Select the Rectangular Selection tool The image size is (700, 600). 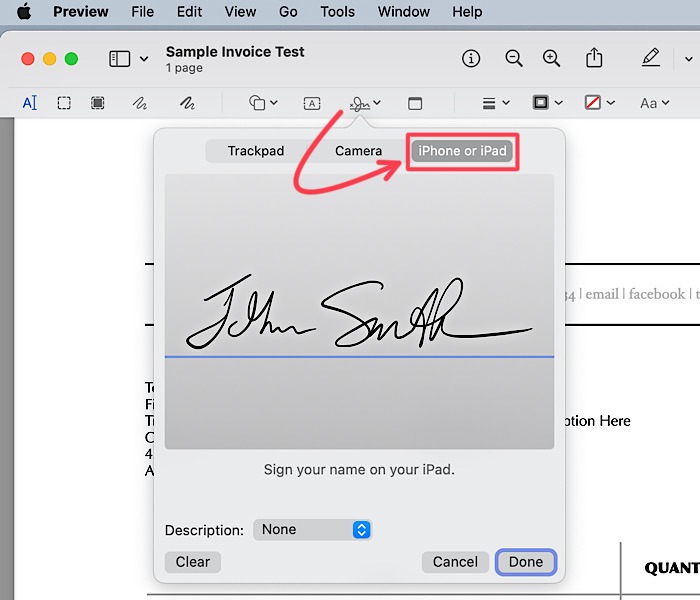(64, 103)
